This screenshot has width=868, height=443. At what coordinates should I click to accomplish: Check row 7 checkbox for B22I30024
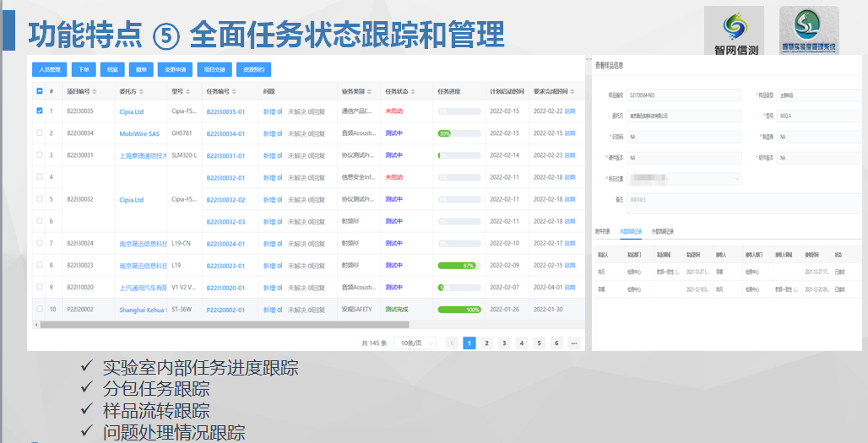pos(40,243)
